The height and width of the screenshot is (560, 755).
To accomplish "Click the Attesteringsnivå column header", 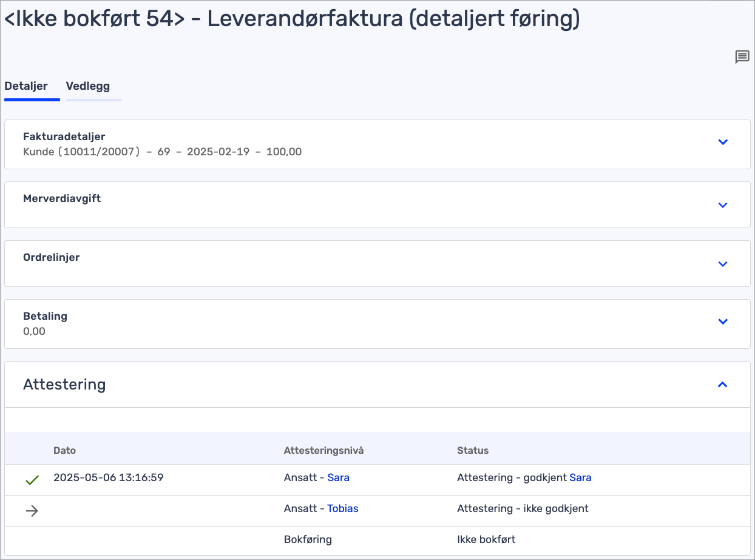I will [323, 450].
